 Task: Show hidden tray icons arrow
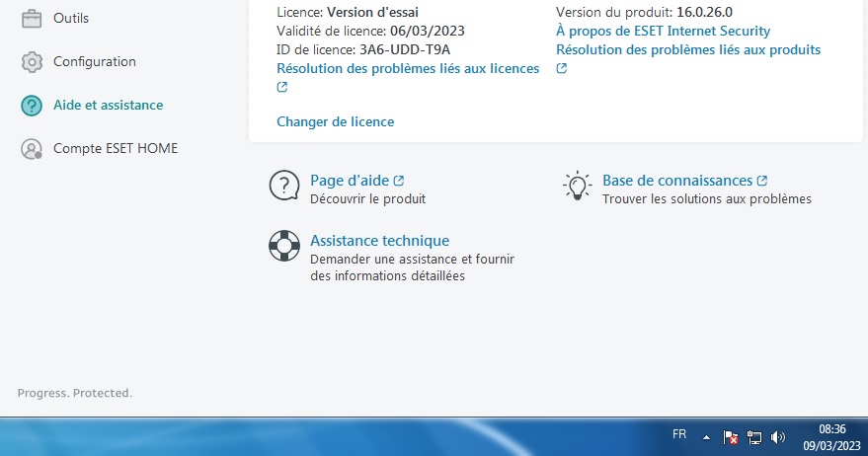(x=706, y=437)
